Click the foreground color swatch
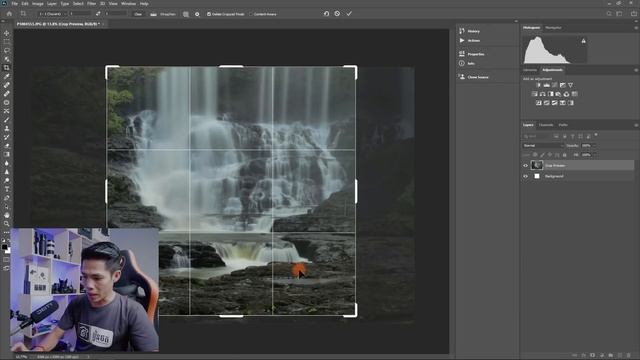Image resolution: width=640 pixels, height=360 pixels. 4,247
